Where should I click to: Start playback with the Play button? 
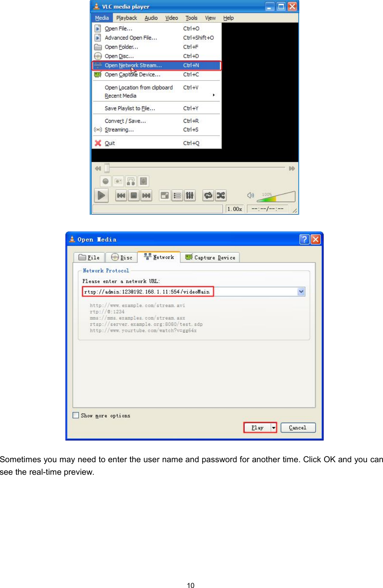click(101, 195)
